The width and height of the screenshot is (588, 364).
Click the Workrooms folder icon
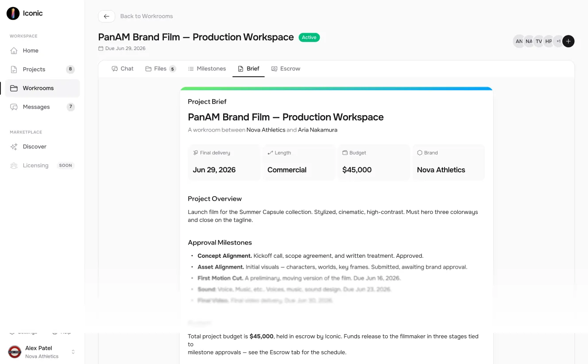pyautogui.click(x=14, y=88)
